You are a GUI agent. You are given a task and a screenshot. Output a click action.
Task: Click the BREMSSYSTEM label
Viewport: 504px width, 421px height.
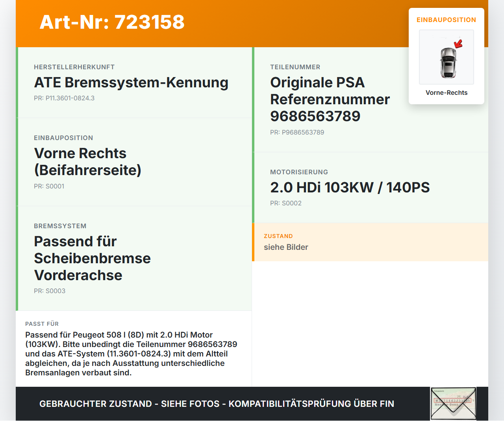[x=60, y=226]
